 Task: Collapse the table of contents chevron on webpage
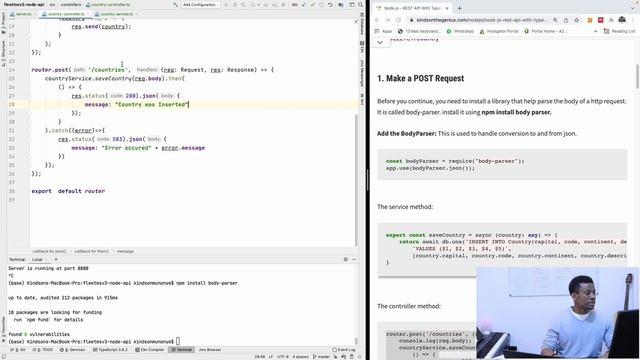(380, 42)
